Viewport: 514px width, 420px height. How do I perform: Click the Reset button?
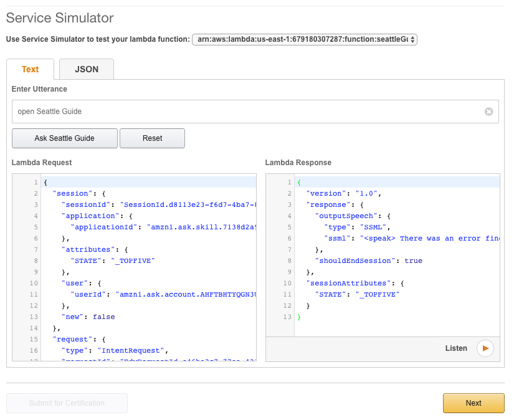pos(152,138)
